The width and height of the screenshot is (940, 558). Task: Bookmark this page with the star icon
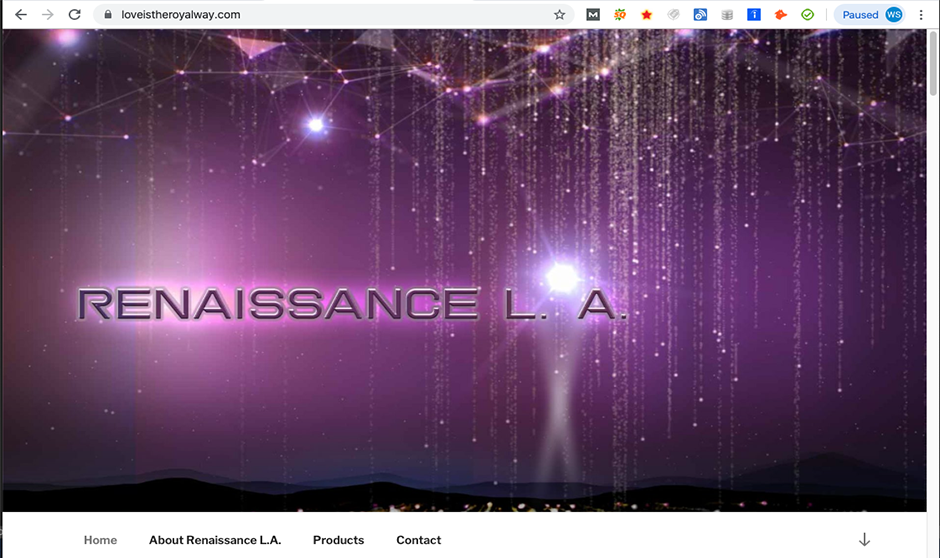pos(559,14)
